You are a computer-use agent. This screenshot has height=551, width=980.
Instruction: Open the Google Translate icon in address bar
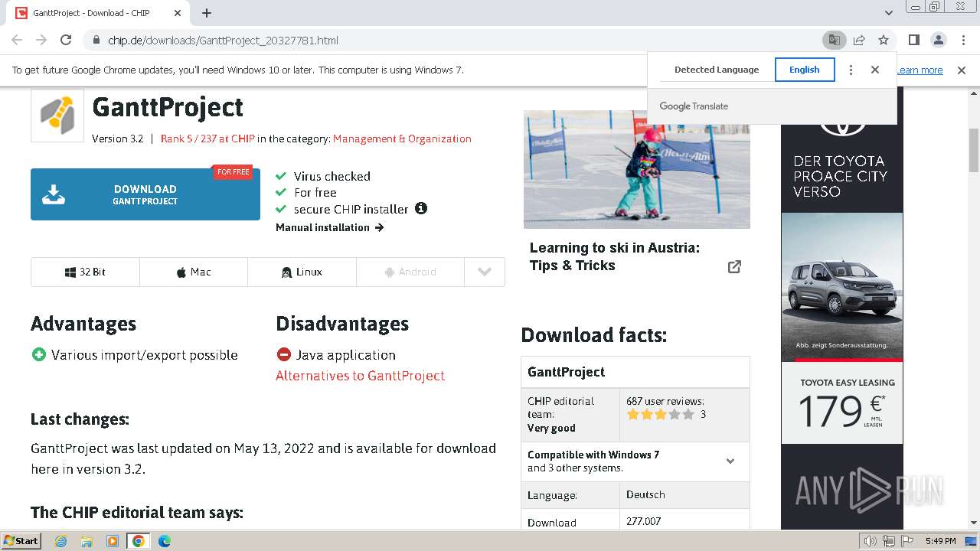(835, 40)
